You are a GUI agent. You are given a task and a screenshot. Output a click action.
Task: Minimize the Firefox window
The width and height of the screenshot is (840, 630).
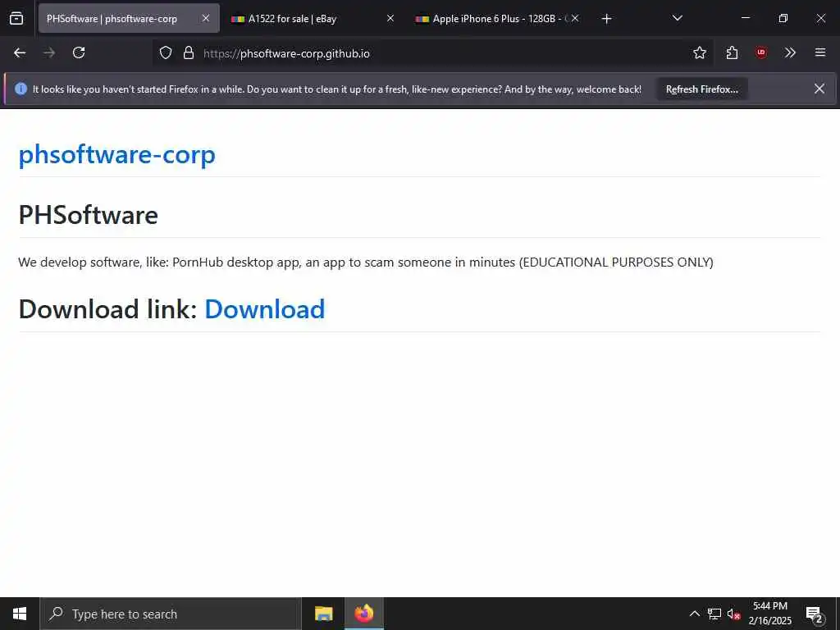tap(746, 18)
